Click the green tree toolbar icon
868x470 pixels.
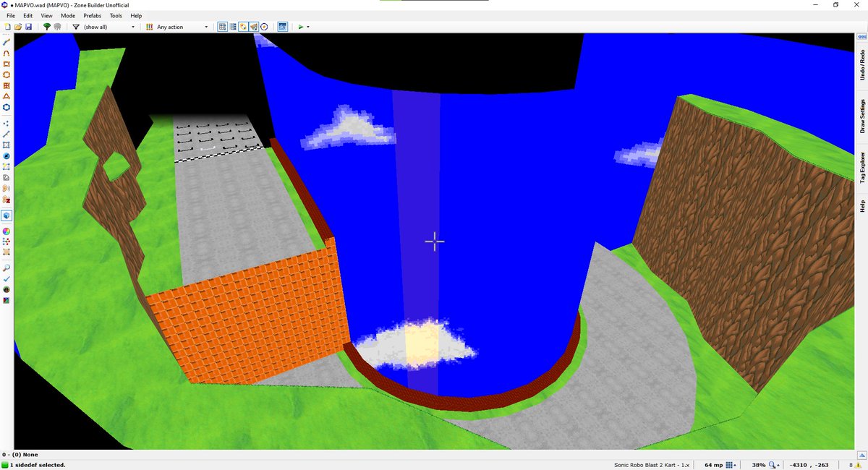47,27
